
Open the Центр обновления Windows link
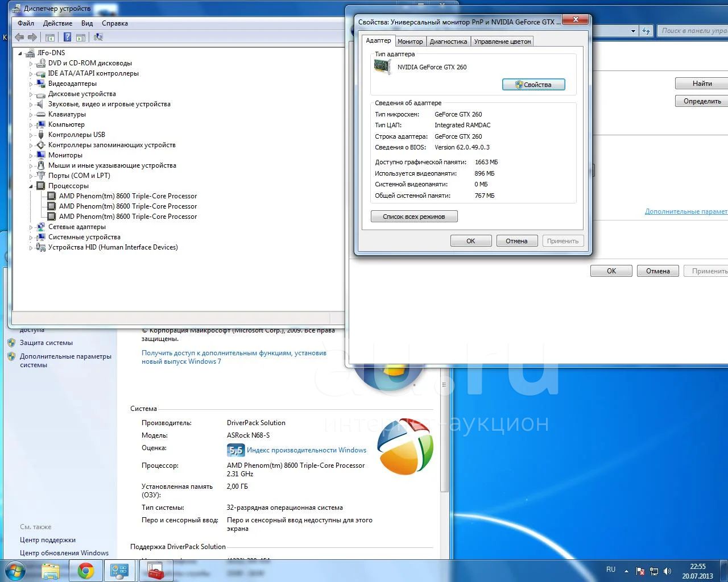tap(64, 553)
